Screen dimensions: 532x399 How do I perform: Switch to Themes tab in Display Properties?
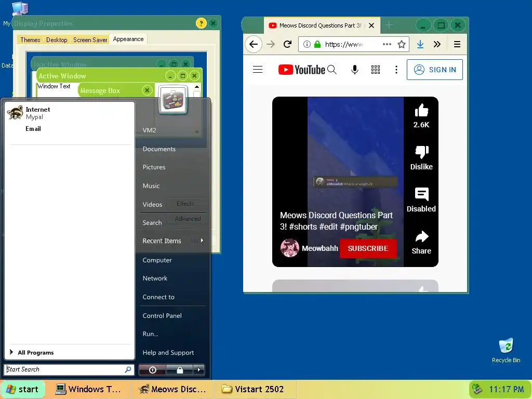tap(30, 39)
